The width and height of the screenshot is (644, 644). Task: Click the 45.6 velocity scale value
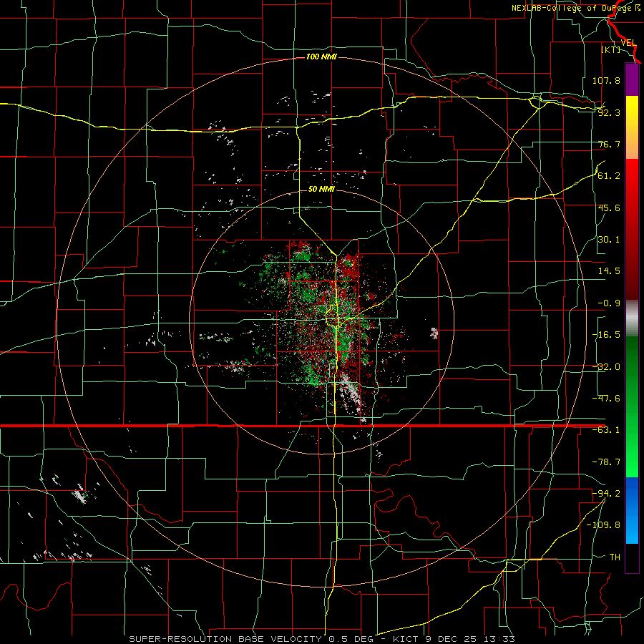pos(609,208)
